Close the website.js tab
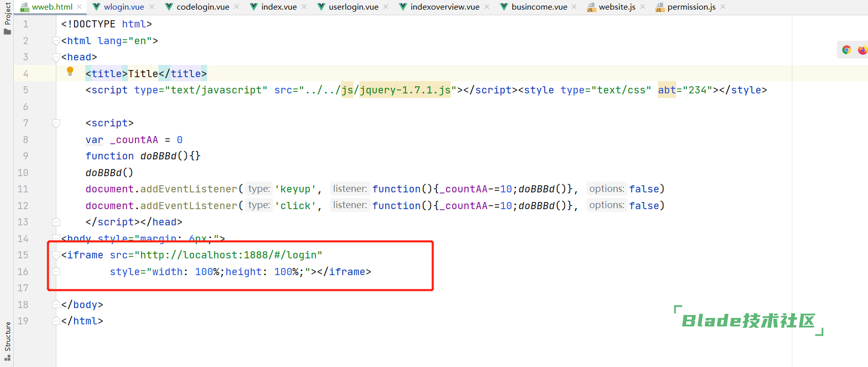Screen dimensions: 868x367 click(643, 7)
